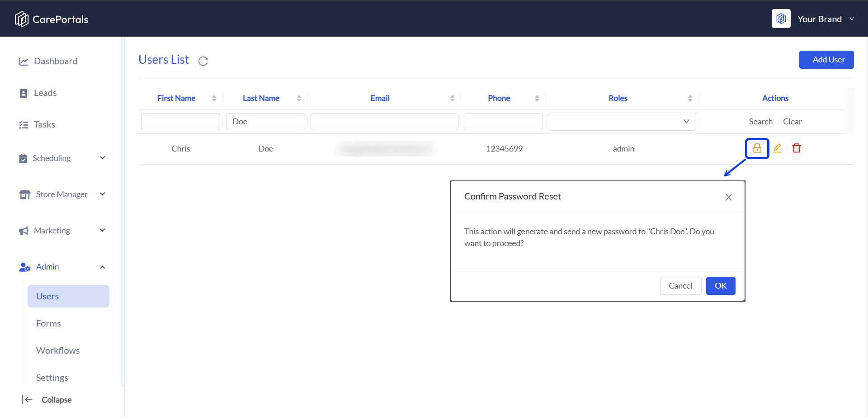The image size is (868, 417).
Task: Open Dashboard from the sidebar
Action: 55,61
